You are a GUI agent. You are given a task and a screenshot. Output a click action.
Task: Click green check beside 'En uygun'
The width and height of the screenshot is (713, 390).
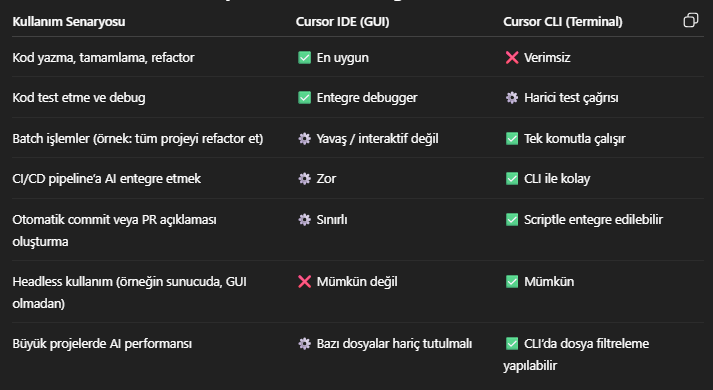click(304, 57)
